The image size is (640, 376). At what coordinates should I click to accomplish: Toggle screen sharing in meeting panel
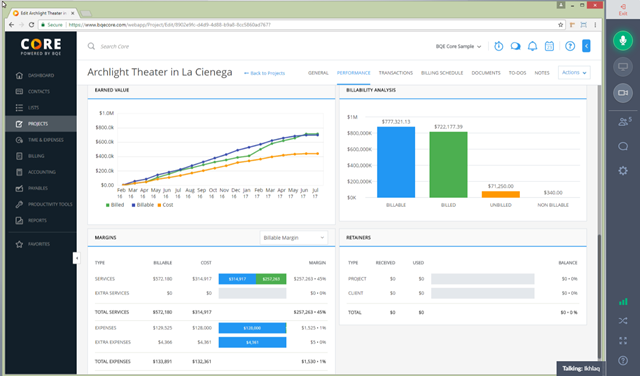(623, 67)
